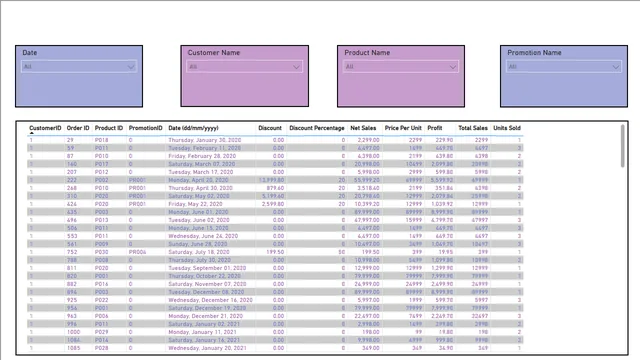Sort by the PromotionID column header
The width and height of the screenshot is (640, 360).
point(145,128)
